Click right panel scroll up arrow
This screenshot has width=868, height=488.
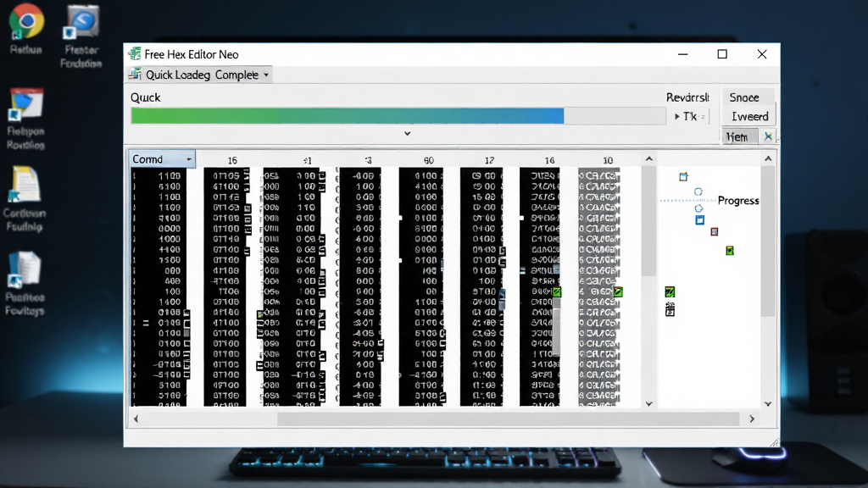point(768,158)
